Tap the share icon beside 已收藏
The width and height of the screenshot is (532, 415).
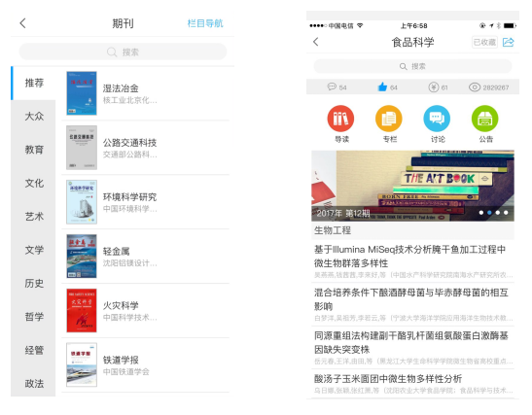[x=509, y=42]
